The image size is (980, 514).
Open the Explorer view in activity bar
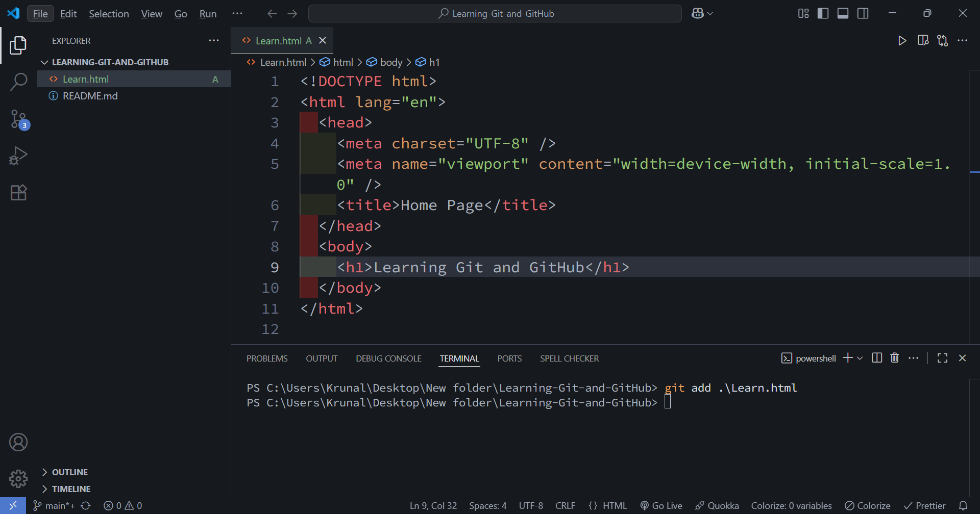(18, 45)
